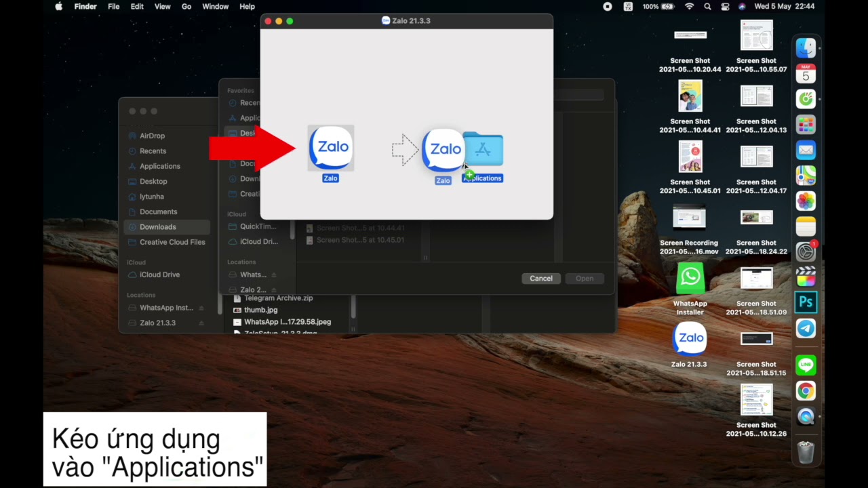Select Applications in Finder window sidebar
868x488 pixels.
point(159,166)
